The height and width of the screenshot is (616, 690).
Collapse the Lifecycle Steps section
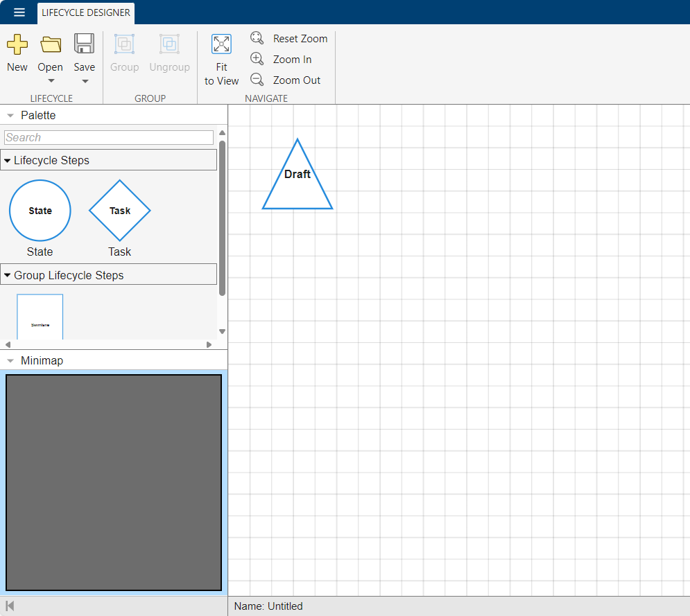tap(8, 161)
